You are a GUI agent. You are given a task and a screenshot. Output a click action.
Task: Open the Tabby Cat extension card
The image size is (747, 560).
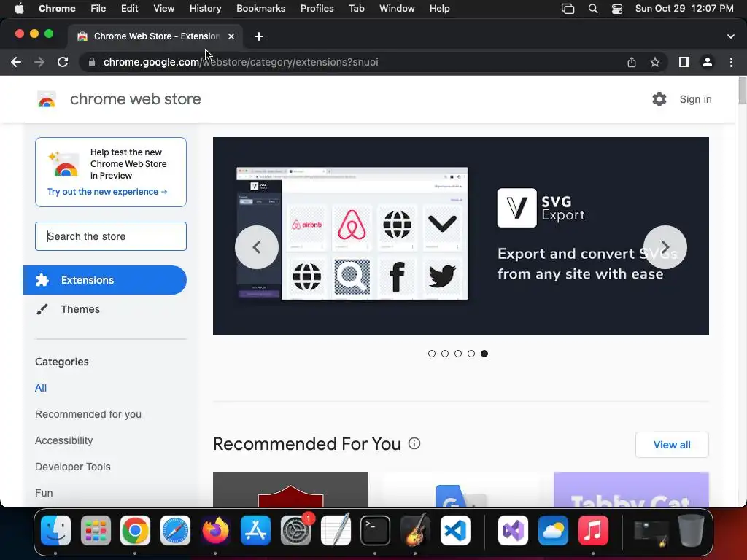[631, 489]
